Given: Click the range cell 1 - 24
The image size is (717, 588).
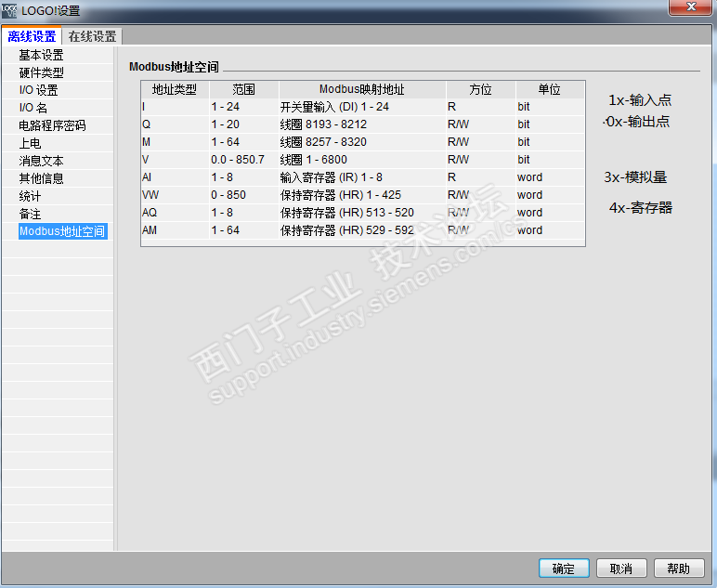Looking at the screenshot, I should (x=244, y=107).
